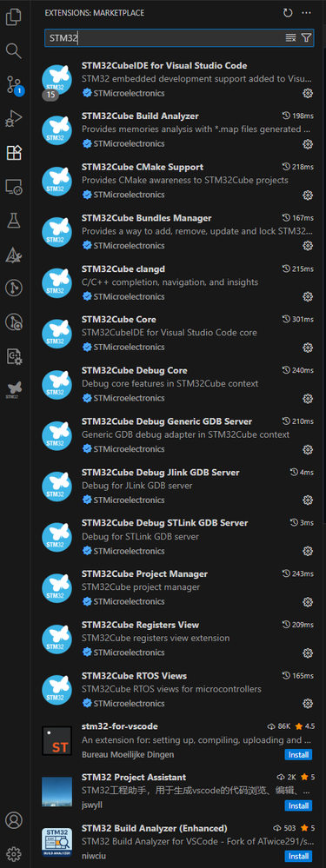Click 4.5 star rating of stm32-for-vscode

pyautogui.click(x=304, y=726)
